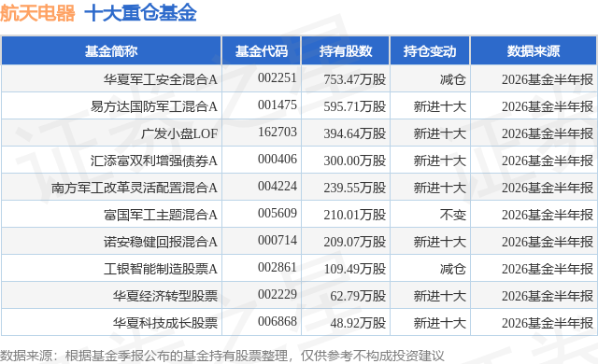Viewport: 598px width, 364px height.
Task: Click the 航天电器 stock name title
Action: point(37,13)
